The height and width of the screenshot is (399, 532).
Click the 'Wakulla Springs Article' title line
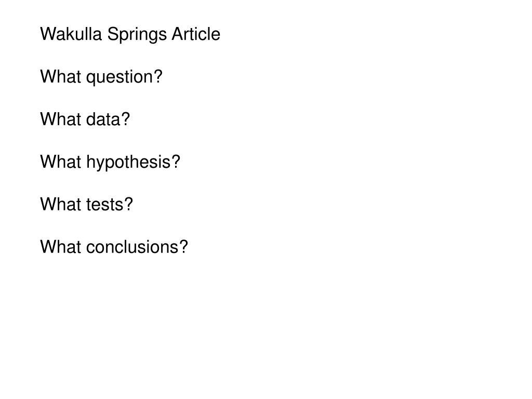pyautogui.click(x=130, y=35)
